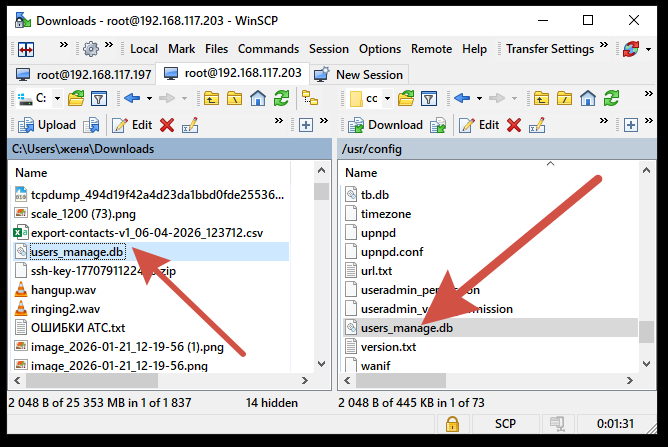Click the Synchronize icon beside Transfer Settings
Image resolution: width=668 pixels, height=447 pixels.
point(631,49)
